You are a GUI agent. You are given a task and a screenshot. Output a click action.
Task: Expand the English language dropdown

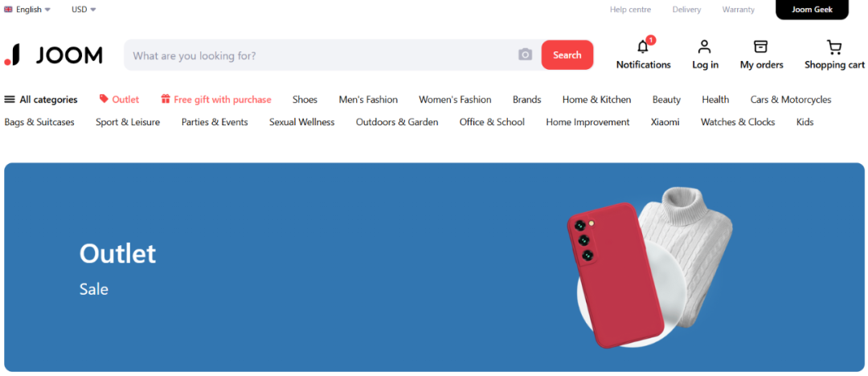click(x=28, y=10)
